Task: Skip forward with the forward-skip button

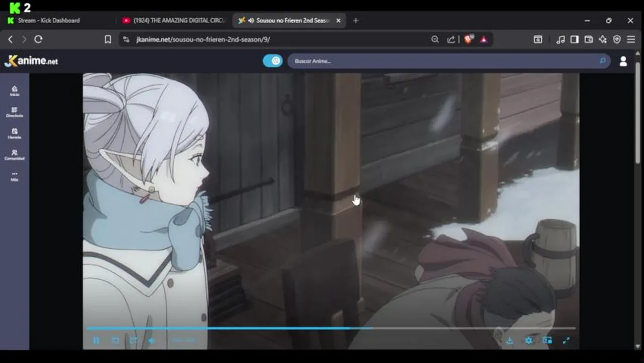Action: click(134, 341)
